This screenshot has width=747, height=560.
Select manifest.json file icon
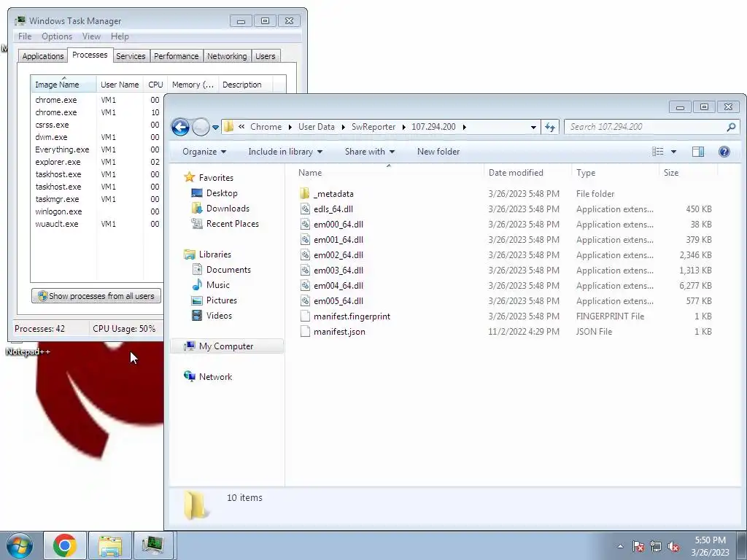305,332
